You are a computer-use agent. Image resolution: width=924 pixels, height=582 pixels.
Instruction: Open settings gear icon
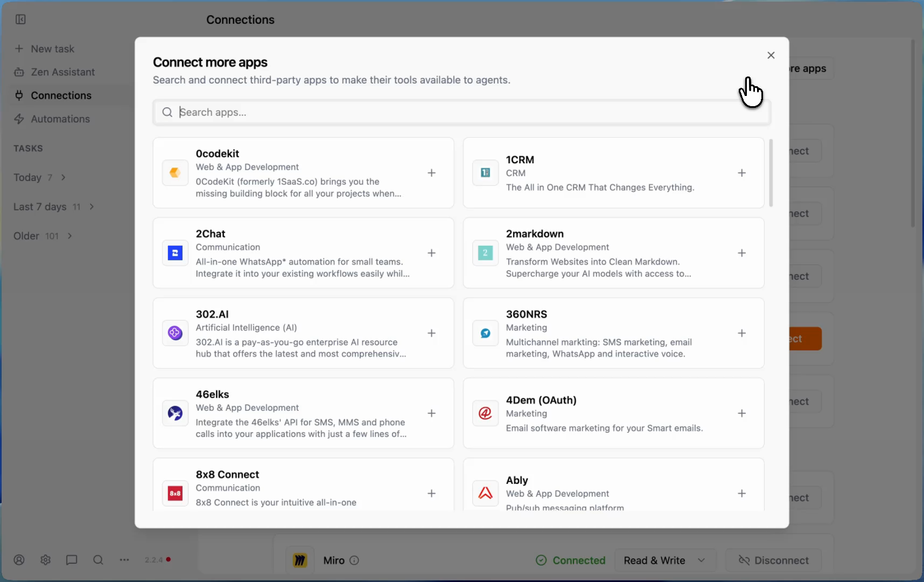tap(45, 560)
